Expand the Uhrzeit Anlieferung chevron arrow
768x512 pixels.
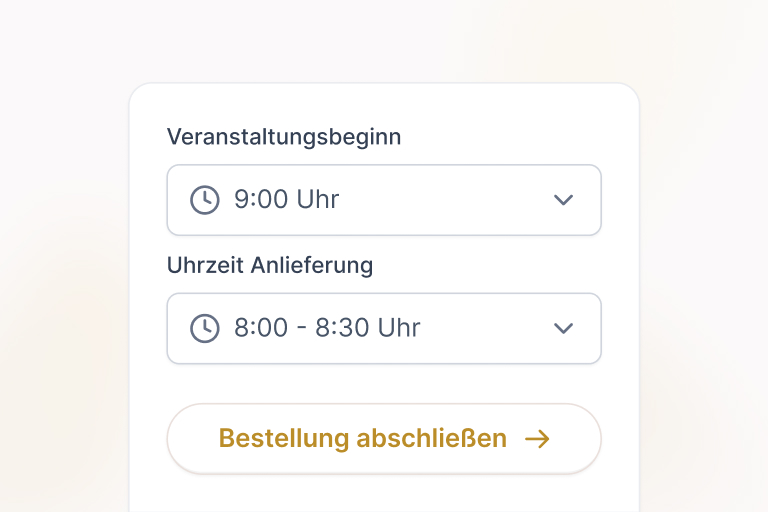(x=563, y=328)
